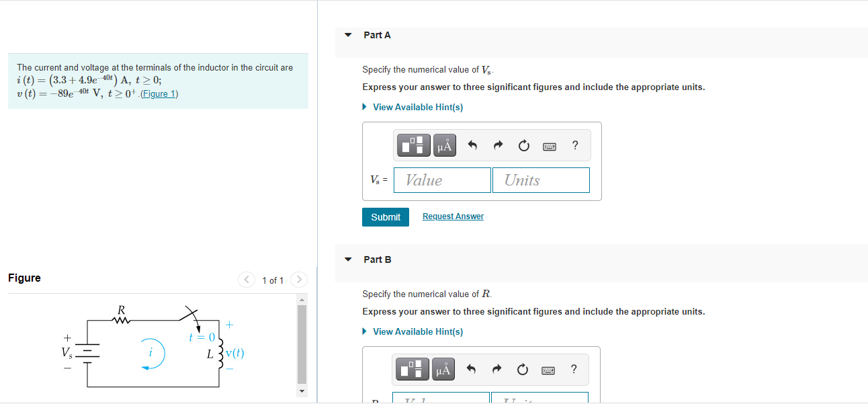Click the question mark help icon in Part A
Image resolution: width=868 pixels, height=404 pixels.
(x=574, y=145)
